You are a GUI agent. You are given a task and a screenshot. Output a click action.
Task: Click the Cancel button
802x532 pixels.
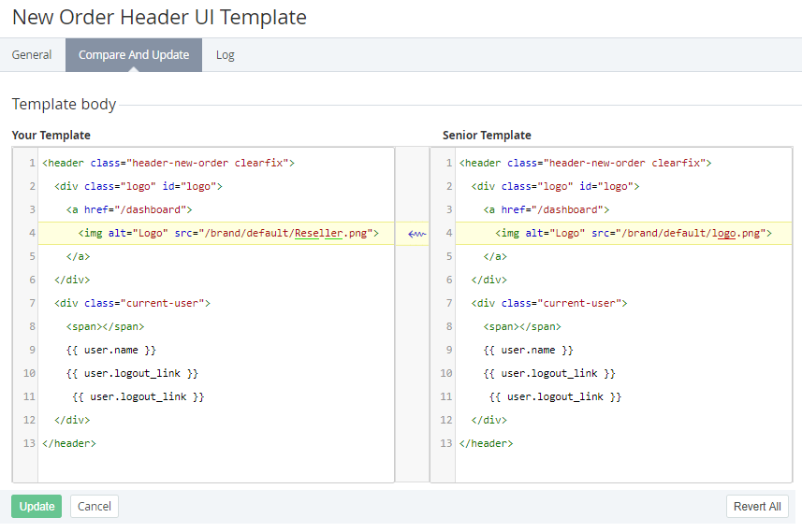click(x=95, y=507)
